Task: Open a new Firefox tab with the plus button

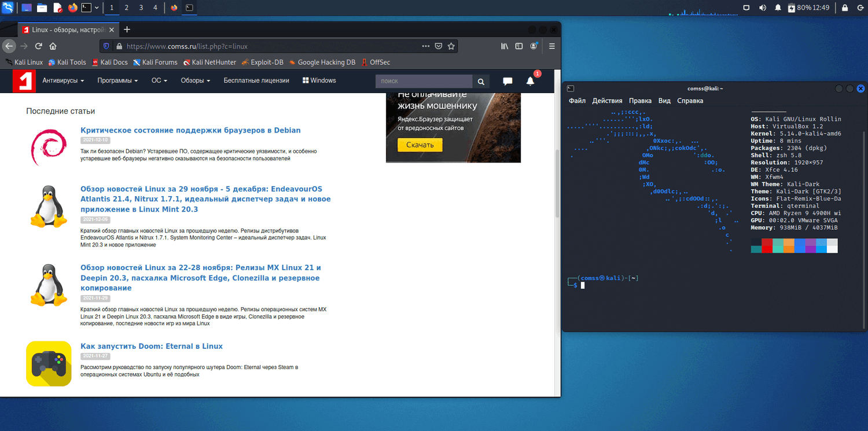Action: pyautogui.click(x=127, y=30)
